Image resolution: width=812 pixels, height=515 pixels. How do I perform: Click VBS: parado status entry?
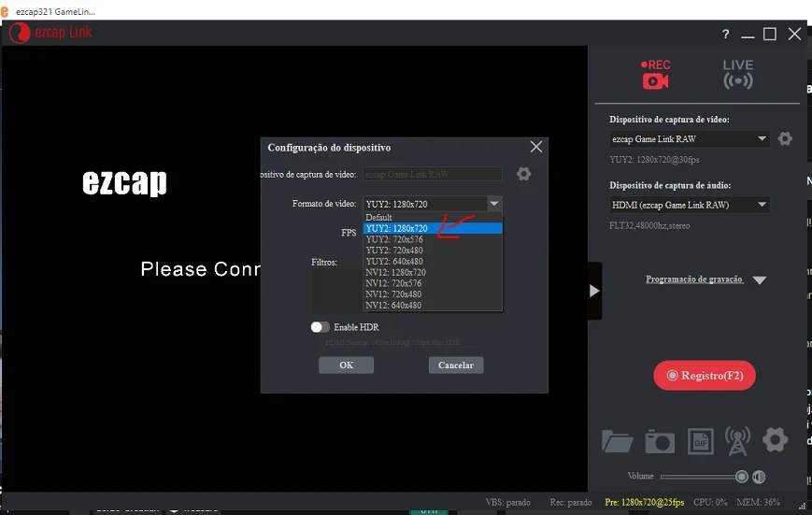pos(507,502)
